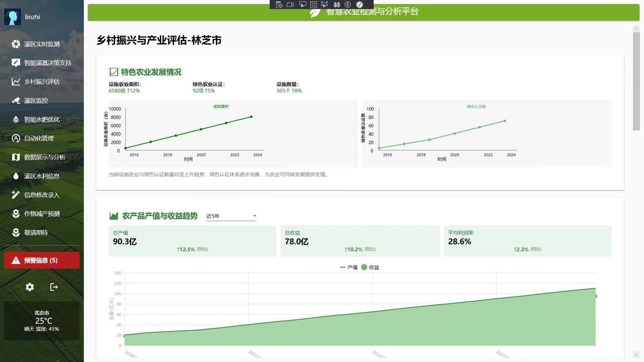This screenshot has width=644, height=362.
Task: Click the 自动化管理 circled-A icon
Action: tap(16, 138)
